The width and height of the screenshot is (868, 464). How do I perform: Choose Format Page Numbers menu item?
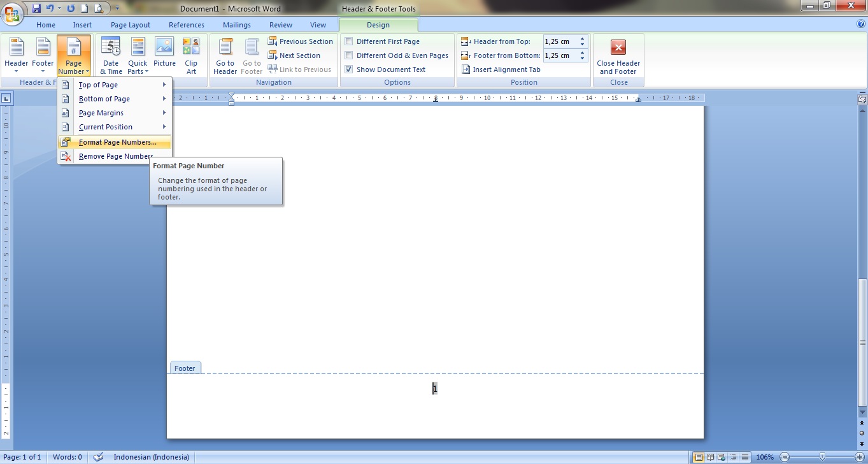(x=115, y=142)
